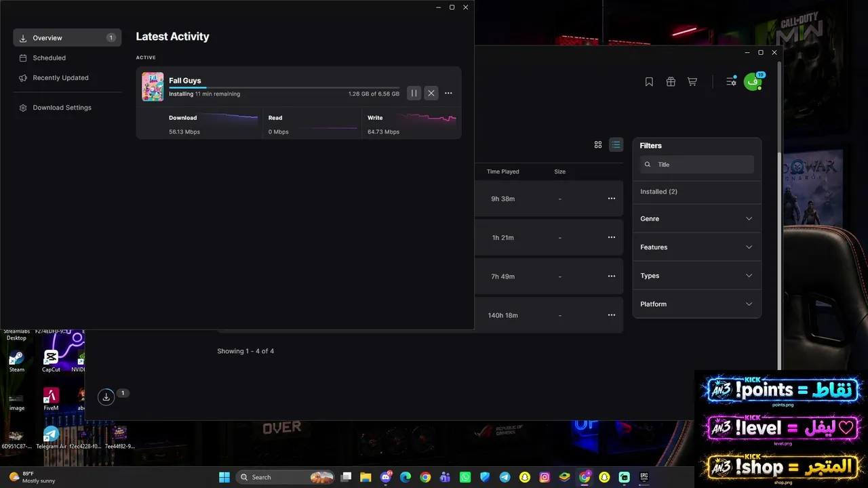Switch library to list view
This screenshot has height=488, width=868.
[x=616, y=144]
